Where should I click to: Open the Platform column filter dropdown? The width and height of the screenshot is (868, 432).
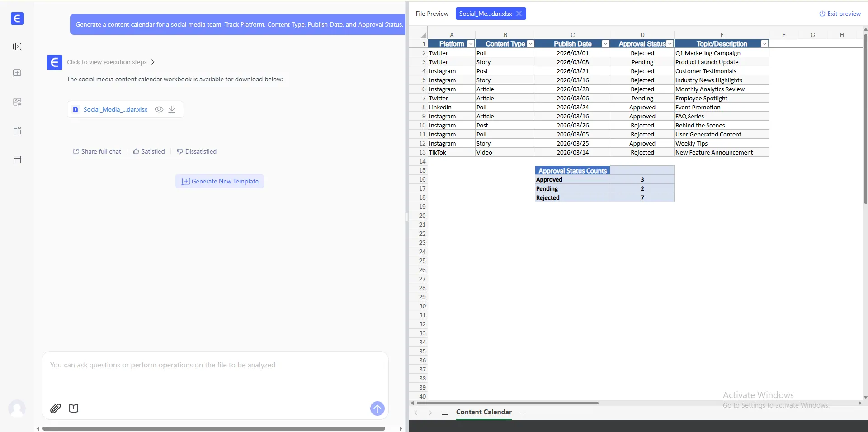pos(471,44)
